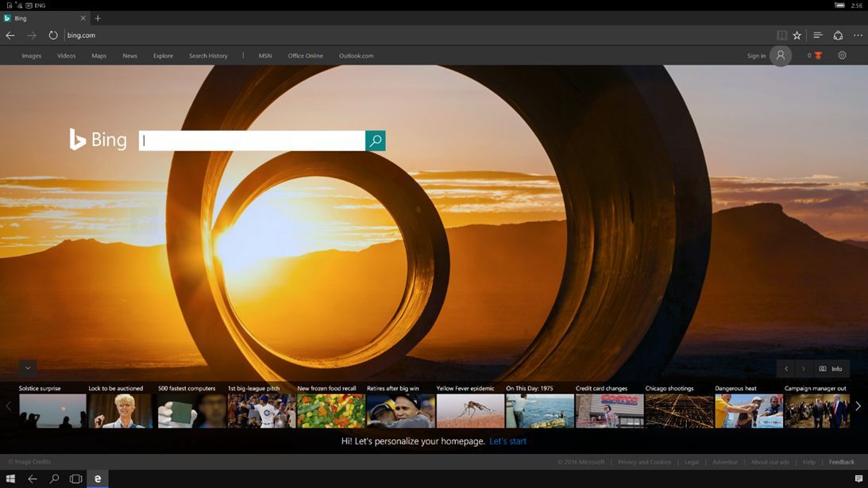
Task: Advance news carousel with right chevron arrow
Action: click(858, 405)
